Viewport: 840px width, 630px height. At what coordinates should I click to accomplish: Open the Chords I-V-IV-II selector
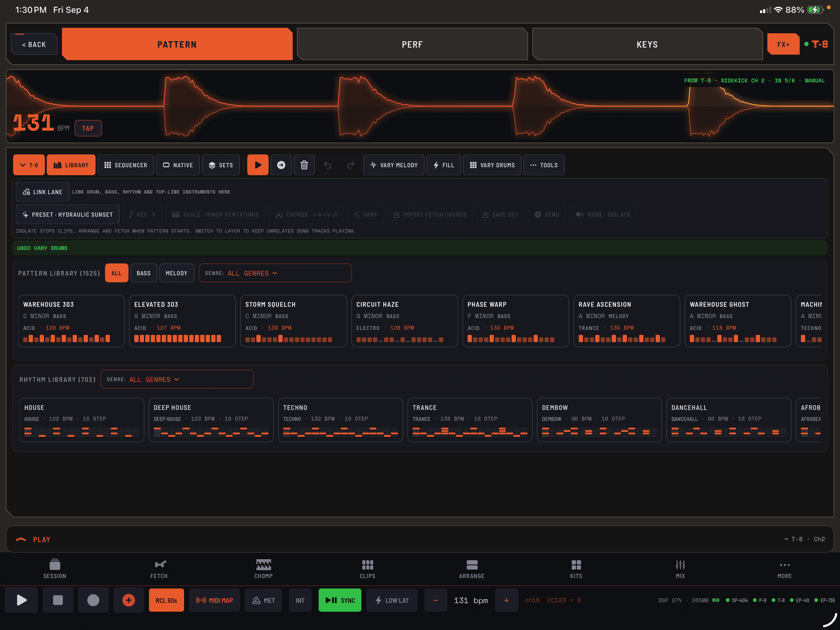306,215
